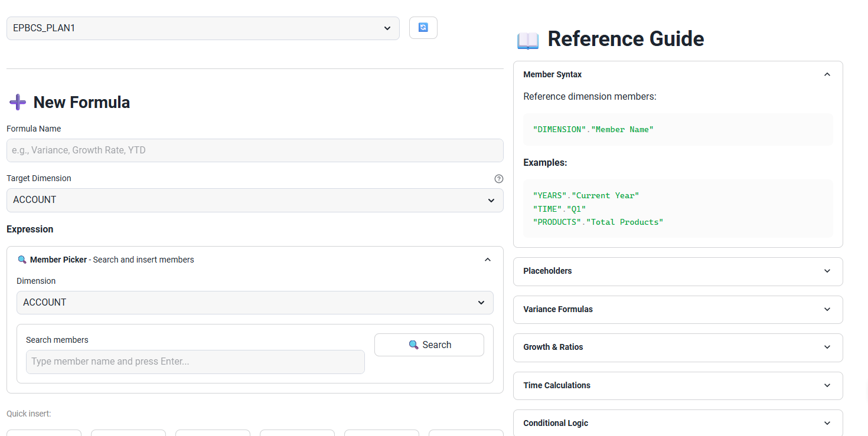Open the Target Dimension ACCOUNT dropdown
The height and width of the screenshot is (436, 868).
254,200
